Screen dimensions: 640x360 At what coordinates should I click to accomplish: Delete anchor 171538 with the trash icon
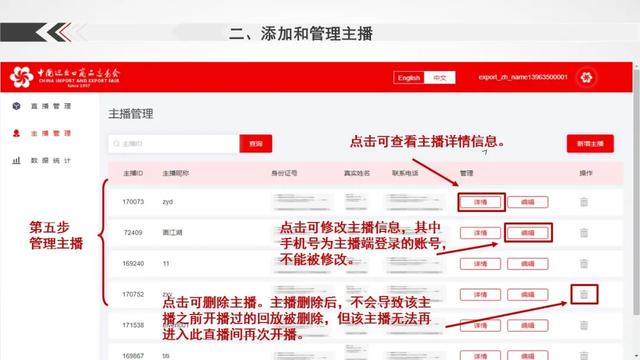point(584,325)
